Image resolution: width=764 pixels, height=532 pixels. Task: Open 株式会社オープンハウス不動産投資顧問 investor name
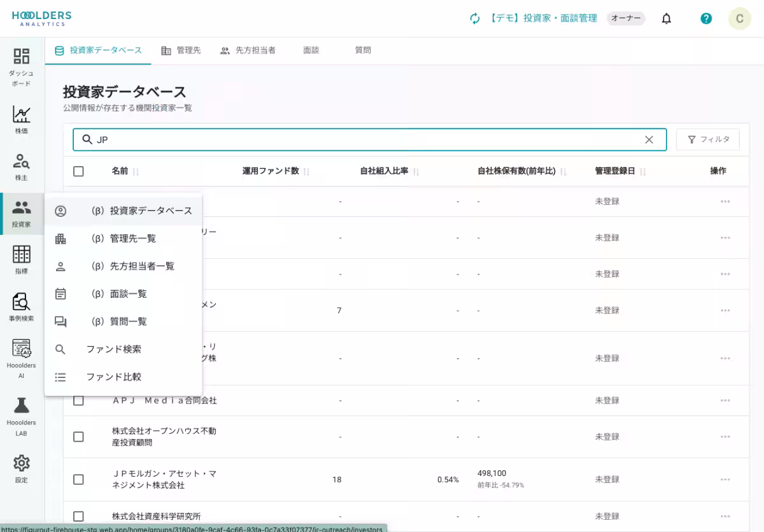pos(164,437)
